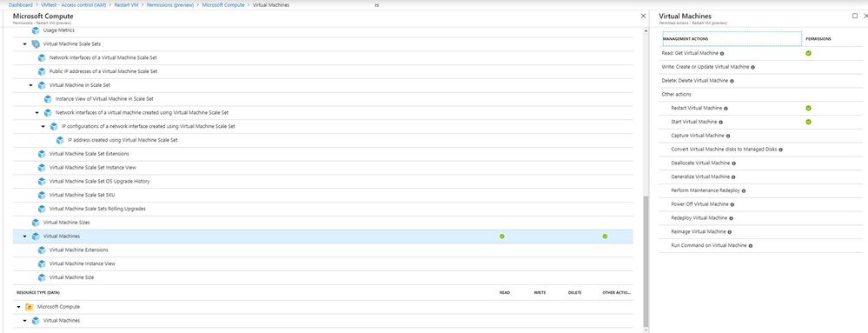
Task: Open Microsoft Compute breadcrumb
Action: tap(223, 4)
